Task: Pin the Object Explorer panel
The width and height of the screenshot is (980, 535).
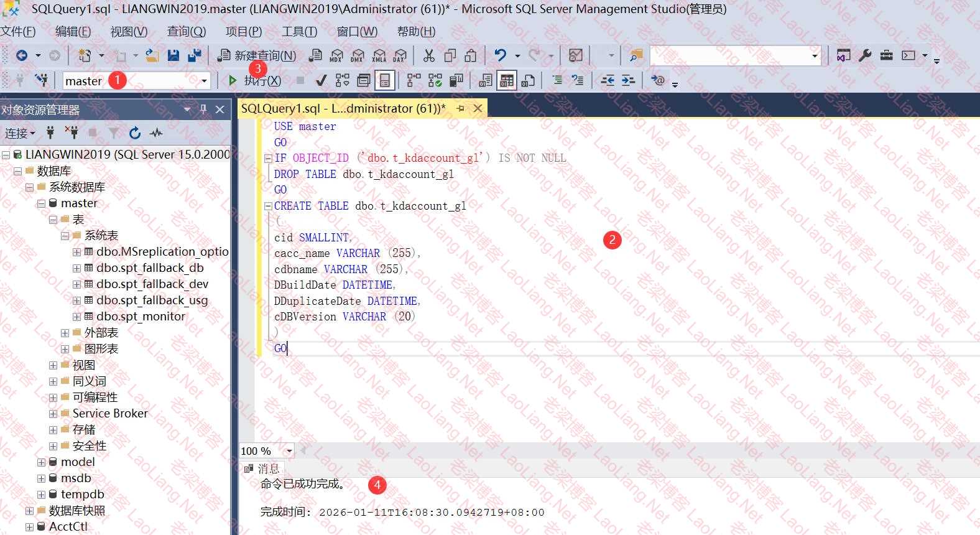Action: 203,109
